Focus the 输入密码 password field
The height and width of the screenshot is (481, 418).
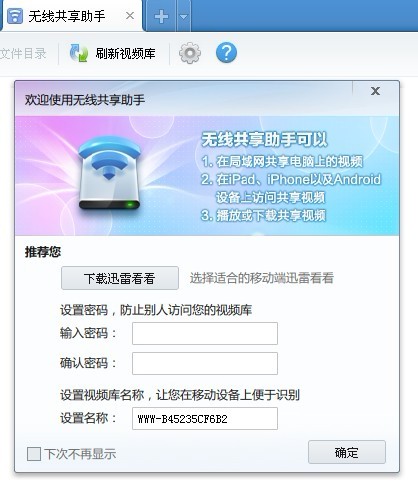(x=205, y=333)
